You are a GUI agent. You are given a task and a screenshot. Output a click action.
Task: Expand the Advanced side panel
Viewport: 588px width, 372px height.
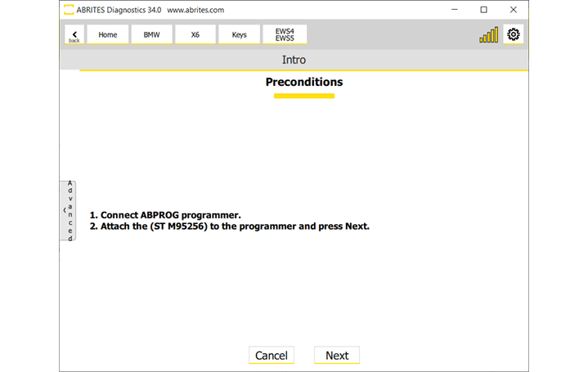(68, 210)
